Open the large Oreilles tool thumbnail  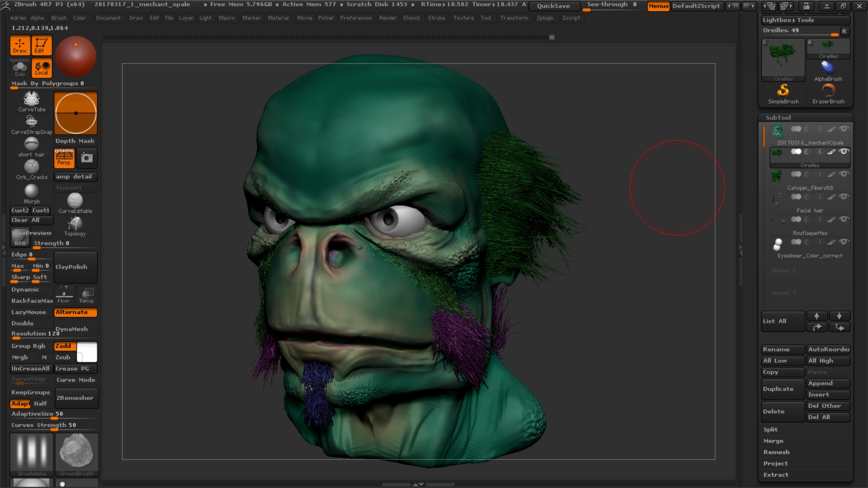click(783, 60)
